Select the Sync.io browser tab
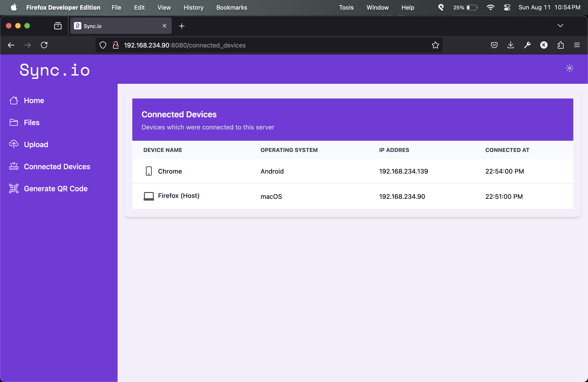 coord(121,26)
